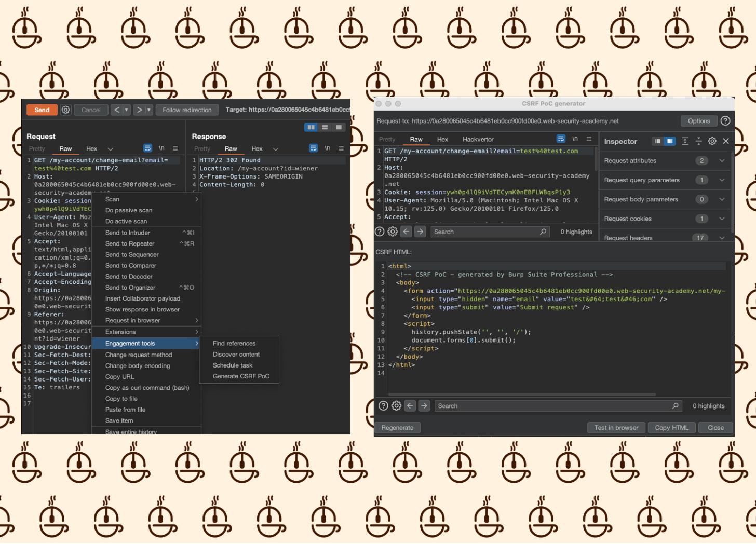
Task: Dock Inspector to the left layout icon
Action: (658, 141)
